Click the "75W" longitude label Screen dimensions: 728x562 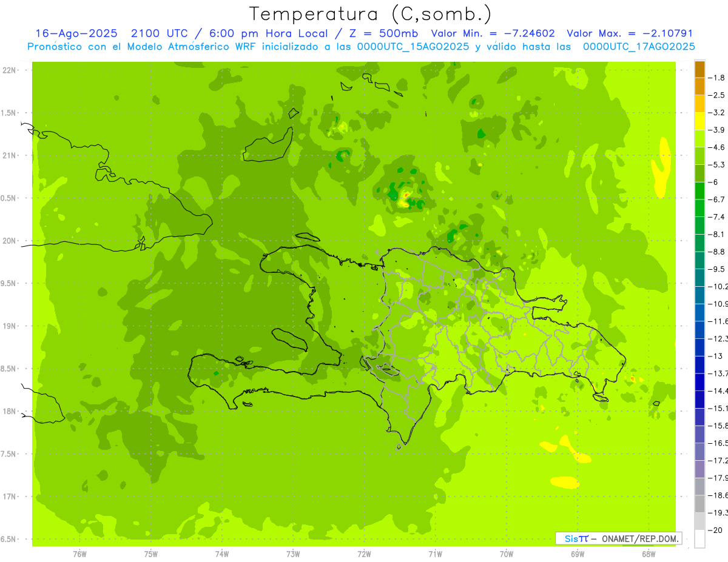coord(151,554)
